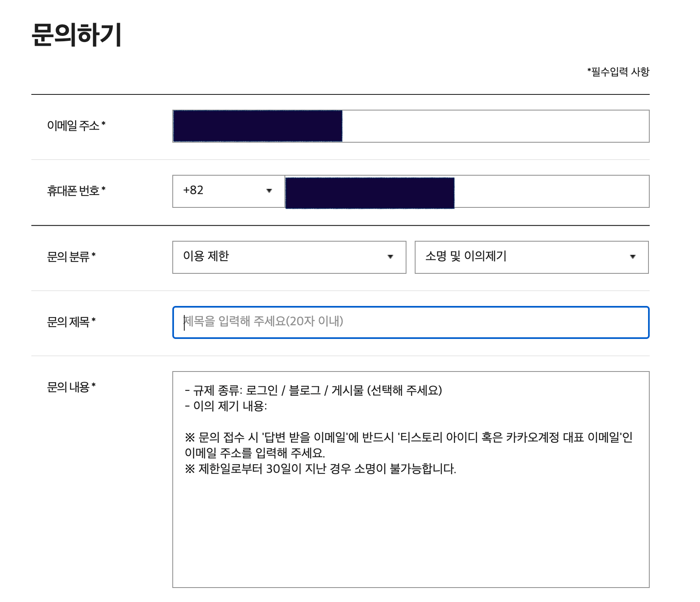700x602 pixels.
Task: Click the chevron on the 이용 제한 selector
Action: tap(389, 257)
